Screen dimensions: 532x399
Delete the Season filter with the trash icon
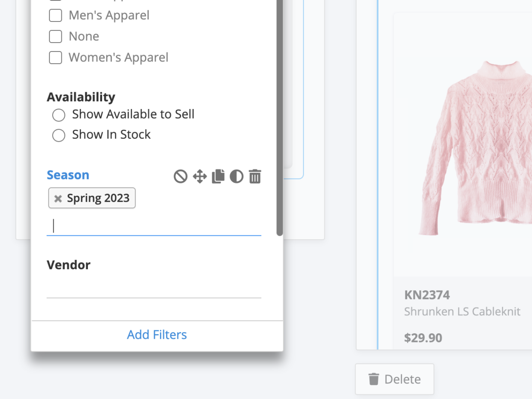coord(255,176)
